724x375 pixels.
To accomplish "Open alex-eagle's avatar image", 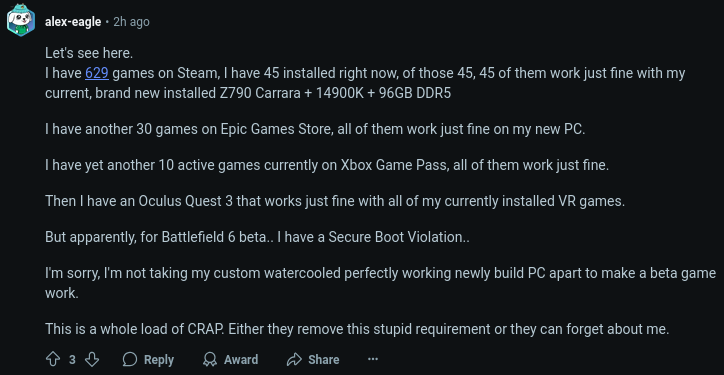I will coord(21,20).
